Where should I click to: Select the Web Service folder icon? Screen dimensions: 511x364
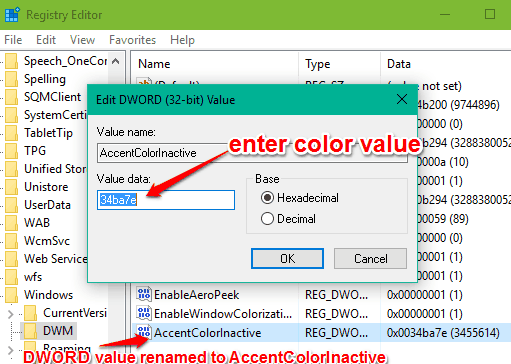[x=12, y=259]
